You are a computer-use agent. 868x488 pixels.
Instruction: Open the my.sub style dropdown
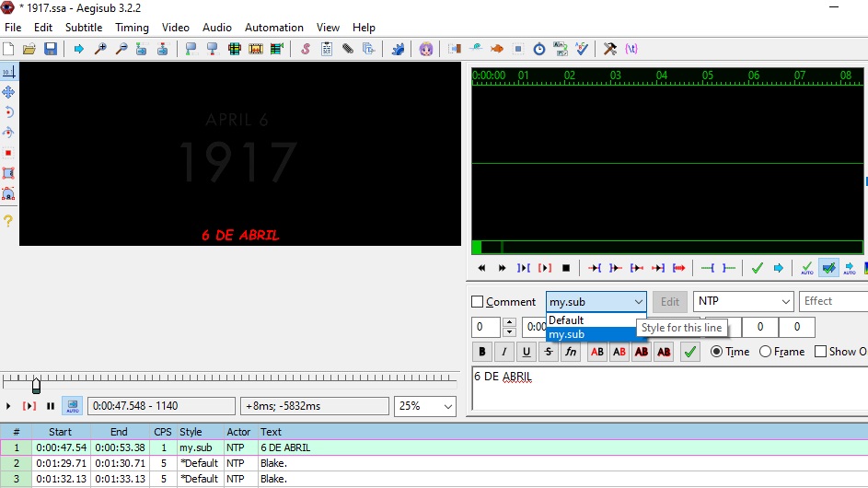(x=596, y=302)
